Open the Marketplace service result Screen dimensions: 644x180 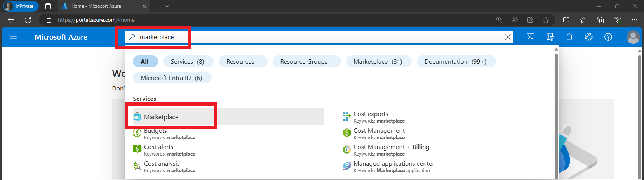click(x=161, y=117)
